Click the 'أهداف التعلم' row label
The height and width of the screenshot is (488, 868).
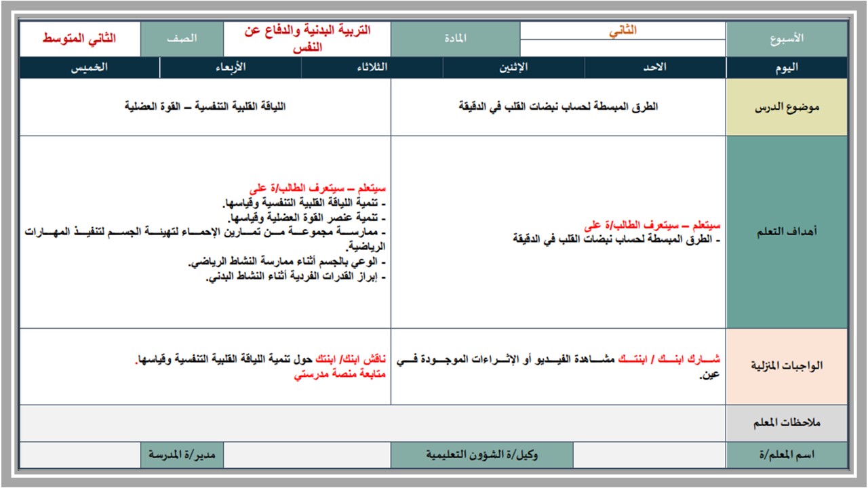click(787, 232)
